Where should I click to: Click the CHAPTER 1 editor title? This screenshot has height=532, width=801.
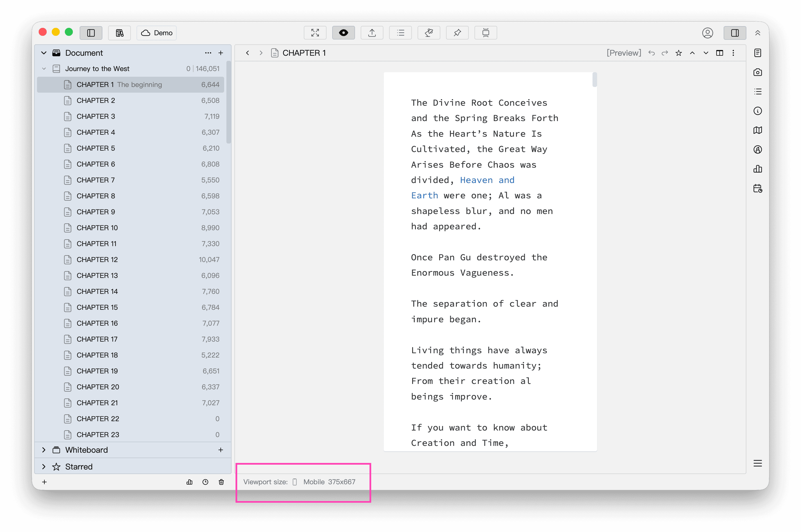pos(304,53)
